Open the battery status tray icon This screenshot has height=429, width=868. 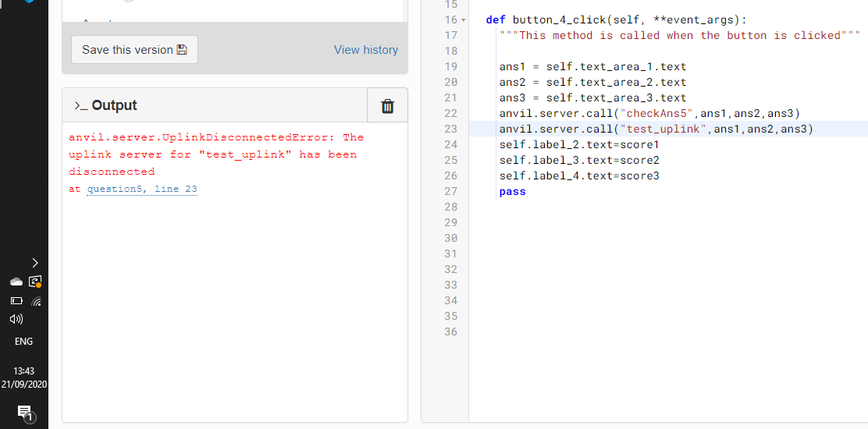click(x=16, y=300)
